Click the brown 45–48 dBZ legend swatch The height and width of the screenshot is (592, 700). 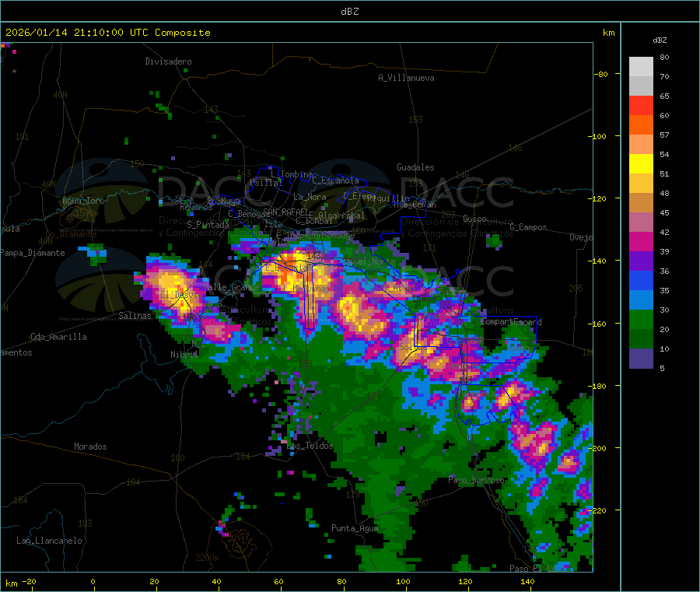[641, 203]
